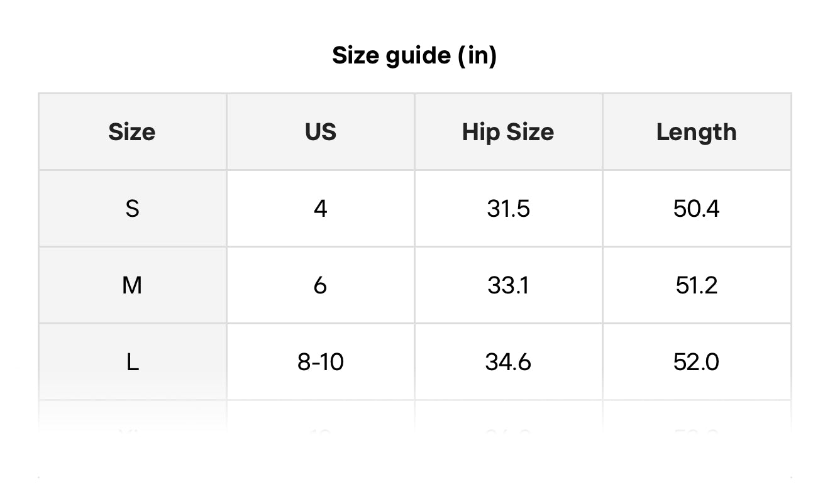This screenshot has width=830, height=504.
Task: Click the "Size guide (in)" title
Action: coord(414,55)
